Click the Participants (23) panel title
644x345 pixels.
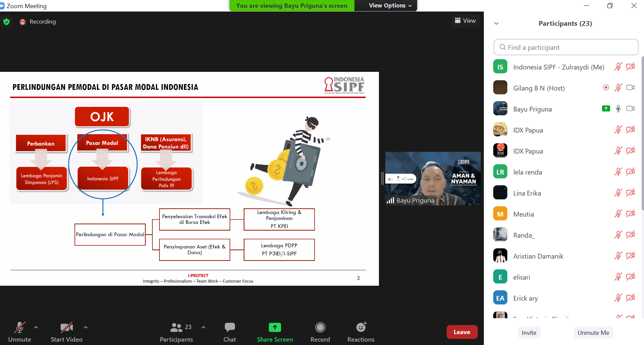(x=565, y=23)
